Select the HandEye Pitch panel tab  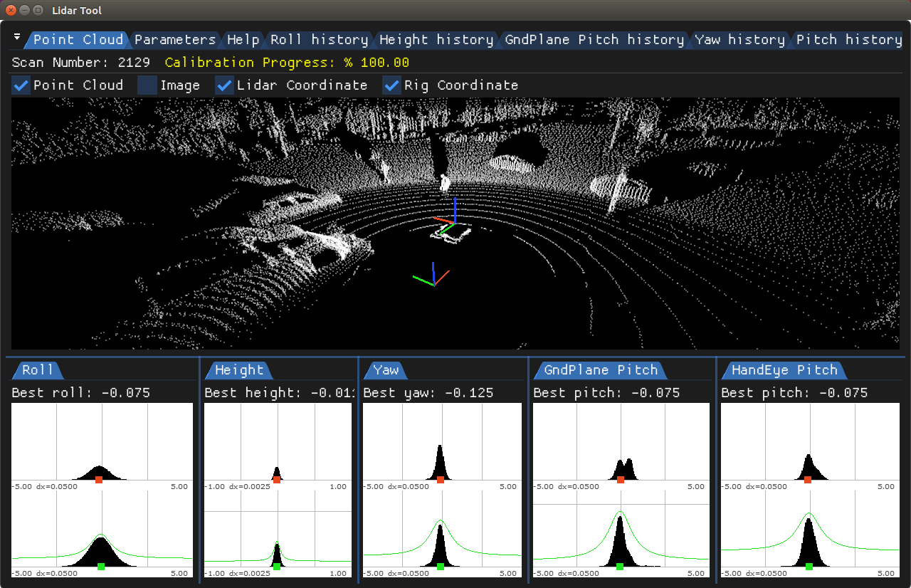click(784, 370)
